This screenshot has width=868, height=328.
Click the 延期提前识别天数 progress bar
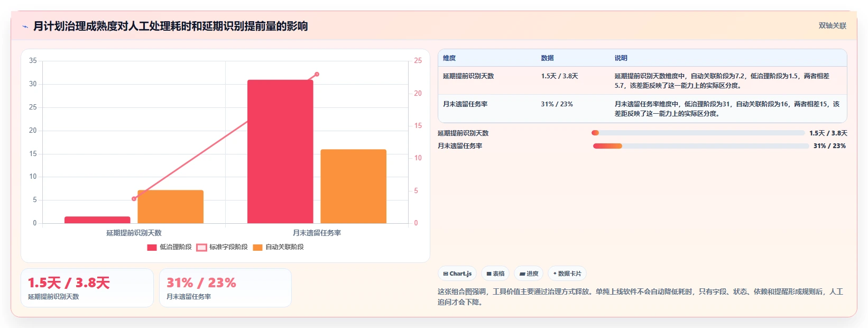698,133
